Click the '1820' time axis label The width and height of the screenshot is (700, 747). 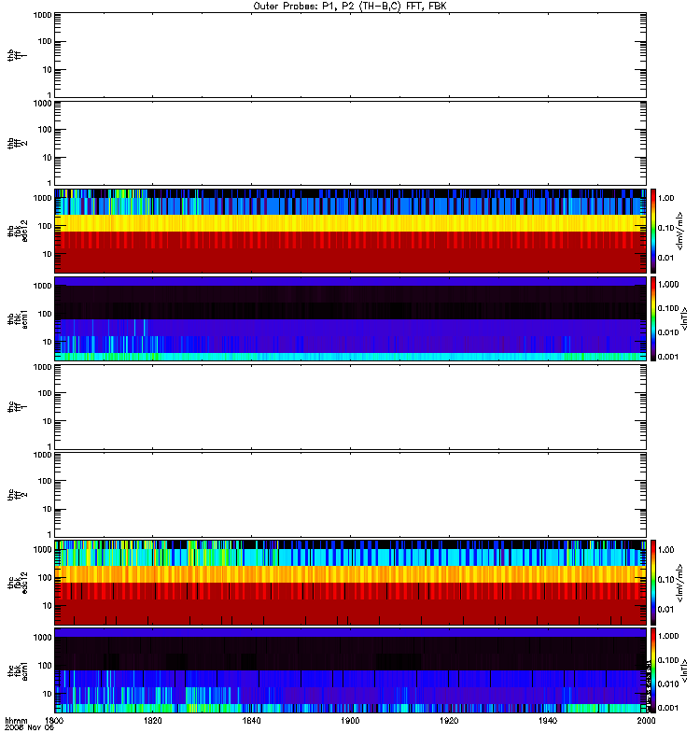(x=152, y=720)
